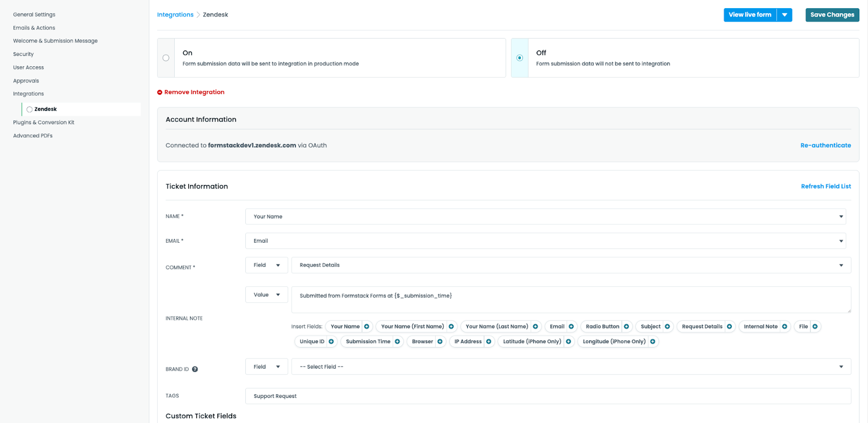Open View live form dropdown arrow
Viewport: 868px width, 423px height.
coord(784,15)
